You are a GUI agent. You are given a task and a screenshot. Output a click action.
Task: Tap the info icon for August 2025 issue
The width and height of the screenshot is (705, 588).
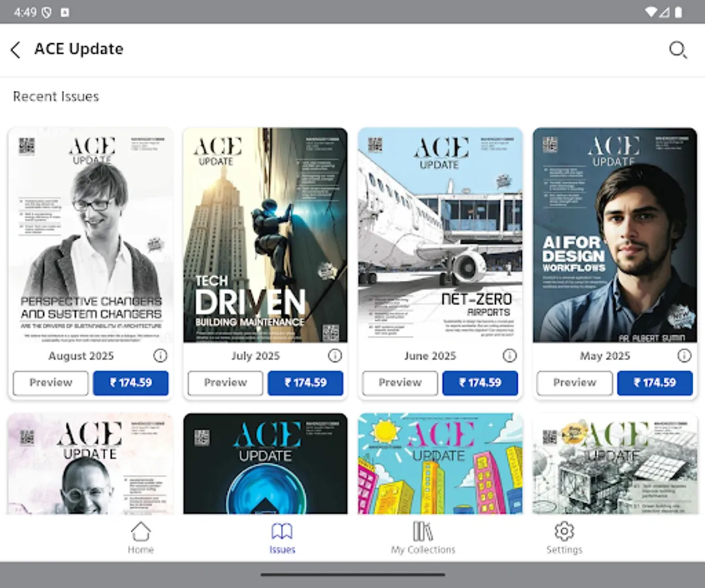(x=161, y=355)
